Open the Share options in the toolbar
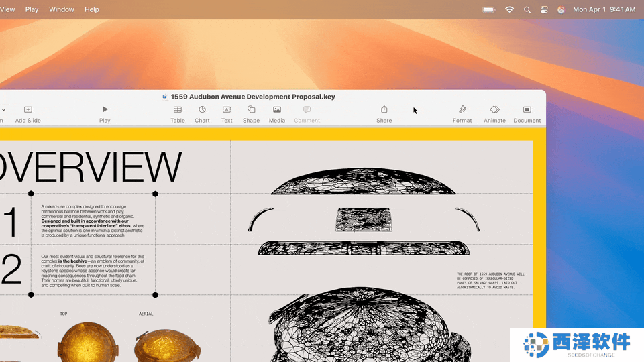This screenshot has width=644, height=362. 384,113
